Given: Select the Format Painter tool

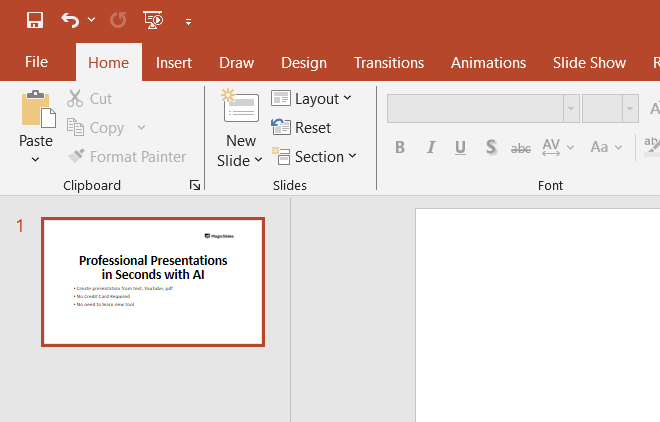Looking at the screenshot, I should click(x=126, y=157).
